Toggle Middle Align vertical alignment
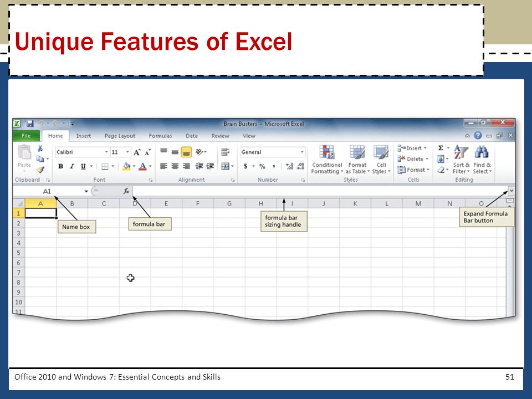Viewport: 532px width, 399px height. pyautogui.click(x=175, y=152)
